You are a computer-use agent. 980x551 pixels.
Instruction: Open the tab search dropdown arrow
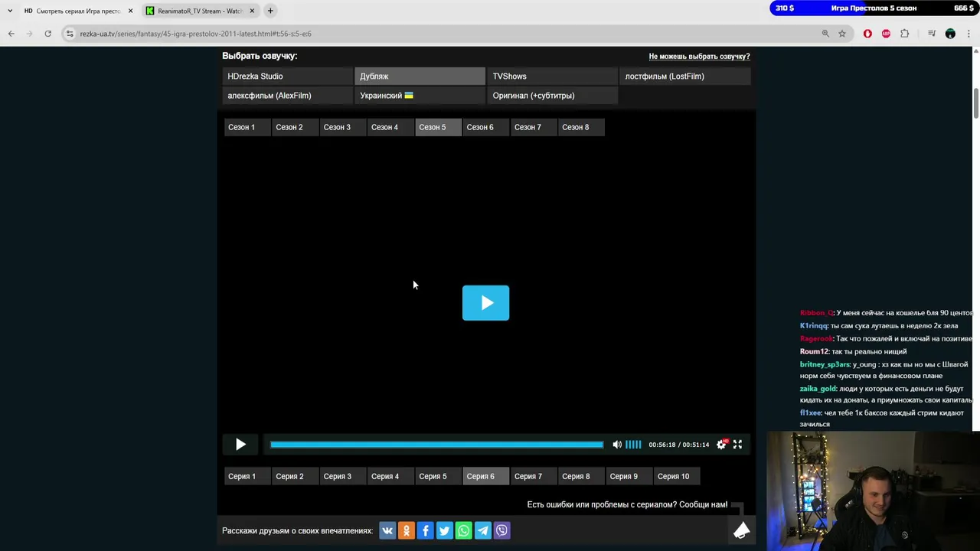click(x=10, y=11)
